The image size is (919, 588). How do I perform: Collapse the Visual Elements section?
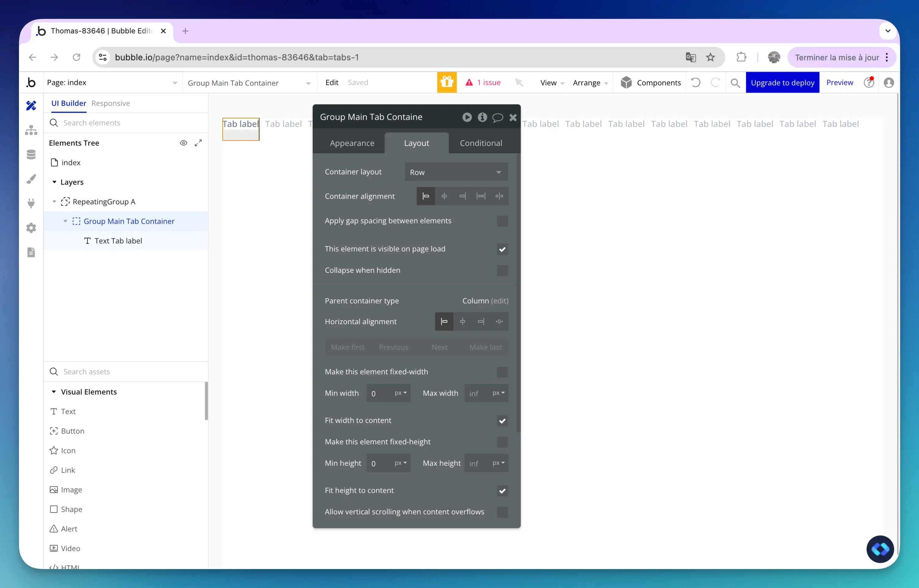pos(54,392)
